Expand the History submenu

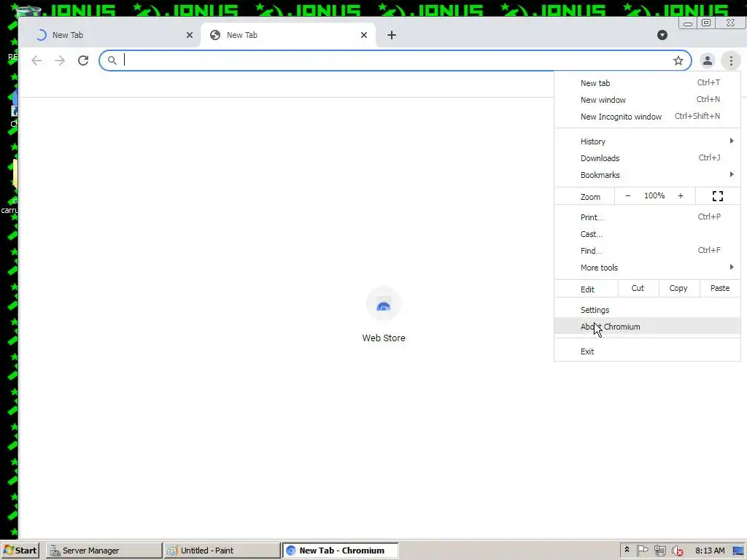tap(648, 141)
